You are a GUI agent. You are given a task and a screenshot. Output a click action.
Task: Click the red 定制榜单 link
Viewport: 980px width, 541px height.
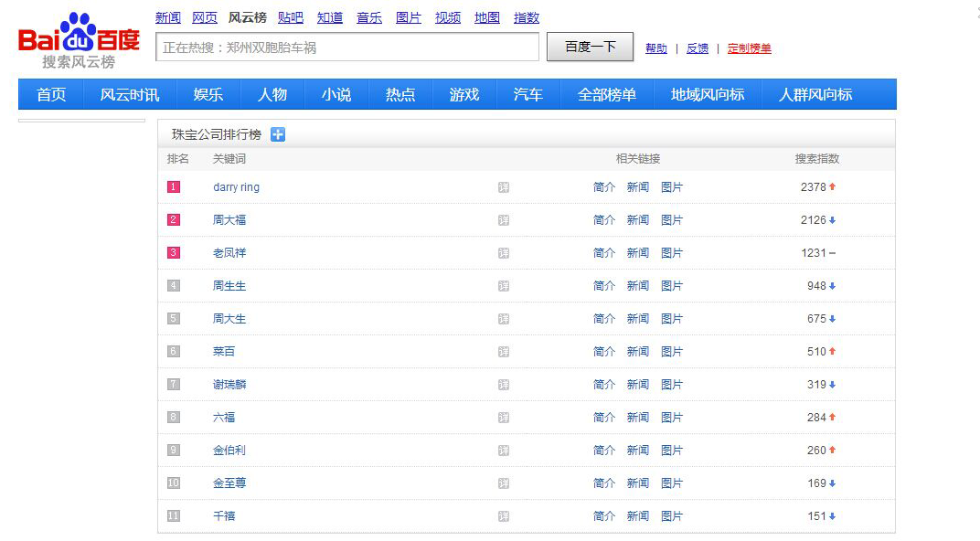750,48
